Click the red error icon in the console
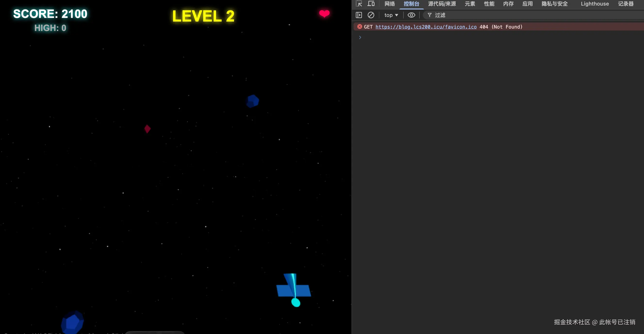This screenshot has height=334, width=644. coord(360,27)
